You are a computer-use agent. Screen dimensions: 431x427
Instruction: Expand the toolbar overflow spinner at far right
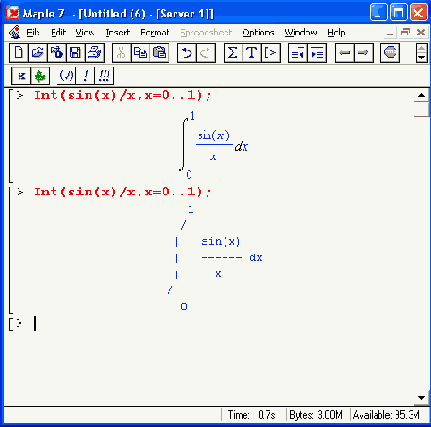[x=422, y=53]
